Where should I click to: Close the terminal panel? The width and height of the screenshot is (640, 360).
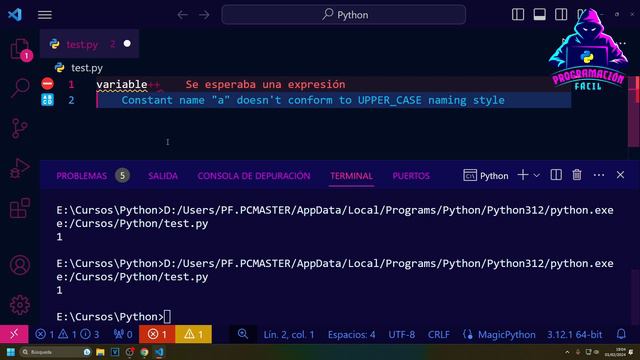click(x=620, y=175)
